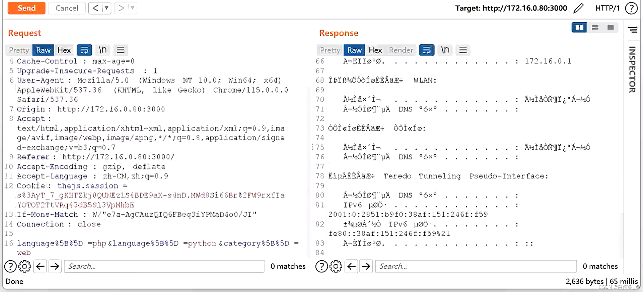Switch layout to horizontal split view

(595, 28)
